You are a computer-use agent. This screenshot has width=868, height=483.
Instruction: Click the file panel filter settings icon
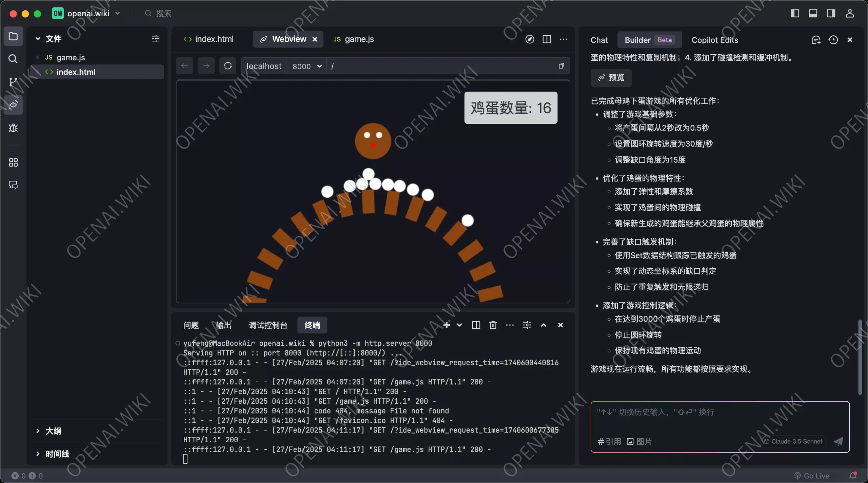[155, 39]
